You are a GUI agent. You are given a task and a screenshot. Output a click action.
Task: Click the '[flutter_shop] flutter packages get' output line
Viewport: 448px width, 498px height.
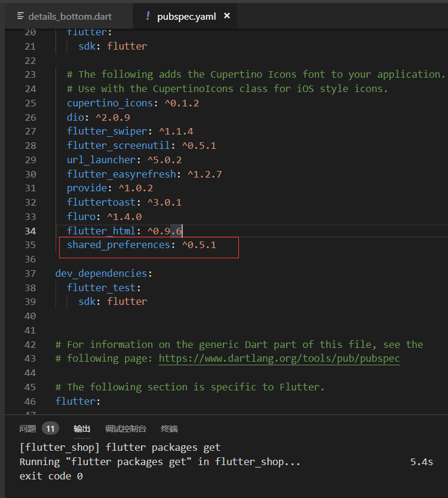(120, 448)
